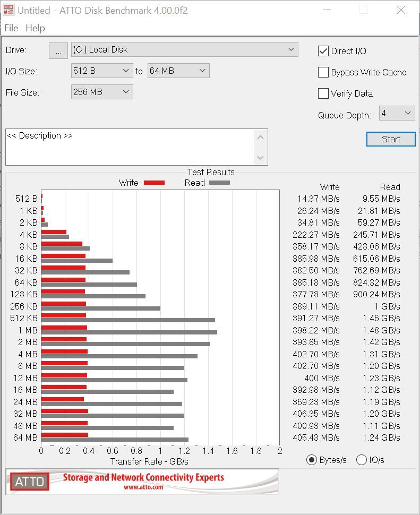
Task: Open the Help menu
Action: pyautogui.click(x=35, y=28)
